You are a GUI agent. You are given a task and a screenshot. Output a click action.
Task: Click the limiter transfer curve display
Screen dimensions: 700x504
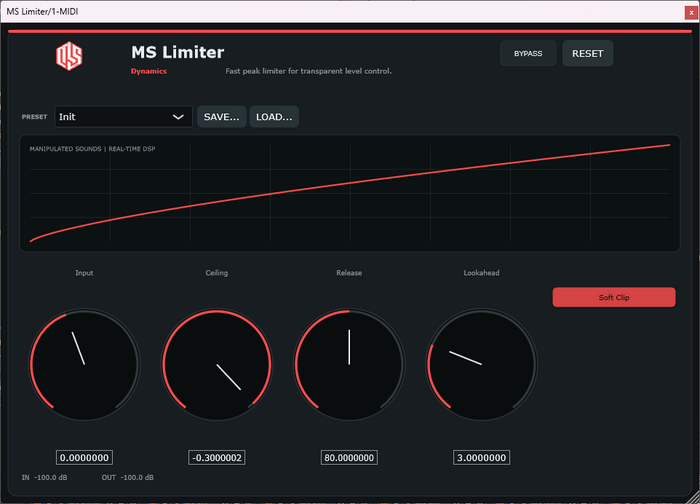point(350,193)
